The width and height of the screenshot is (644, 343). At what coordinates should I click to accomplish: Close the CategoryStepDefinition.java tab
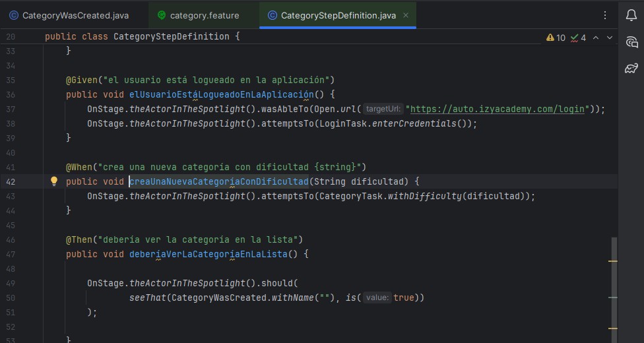[406, 15]
